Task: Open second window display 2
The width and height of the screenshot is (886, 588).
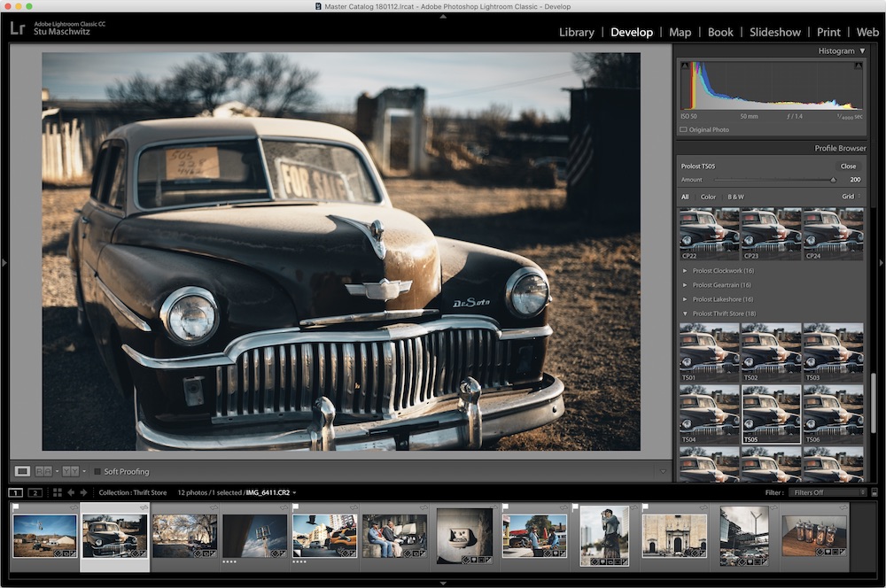Action: click(35, 492)
